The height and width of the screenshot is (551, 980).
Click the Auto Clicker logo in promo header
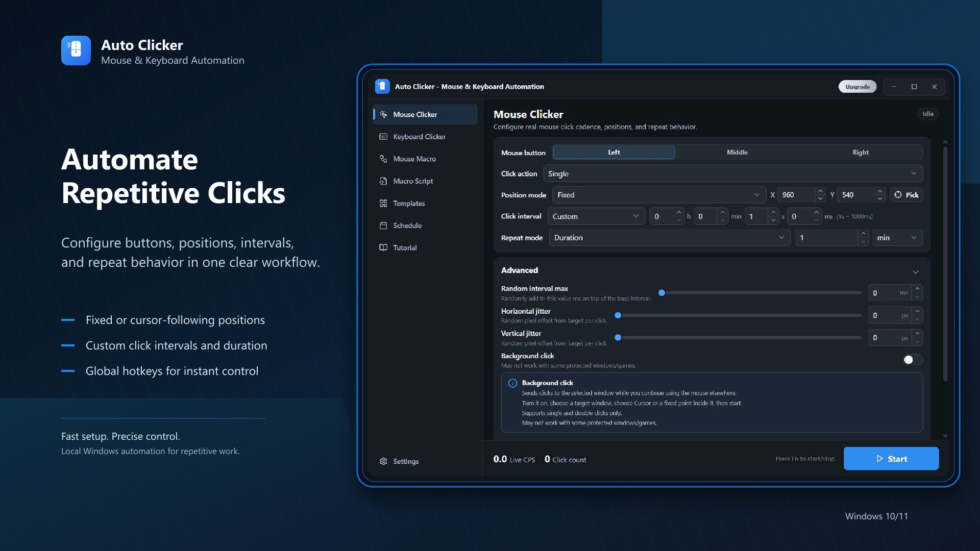click(76, 51)
